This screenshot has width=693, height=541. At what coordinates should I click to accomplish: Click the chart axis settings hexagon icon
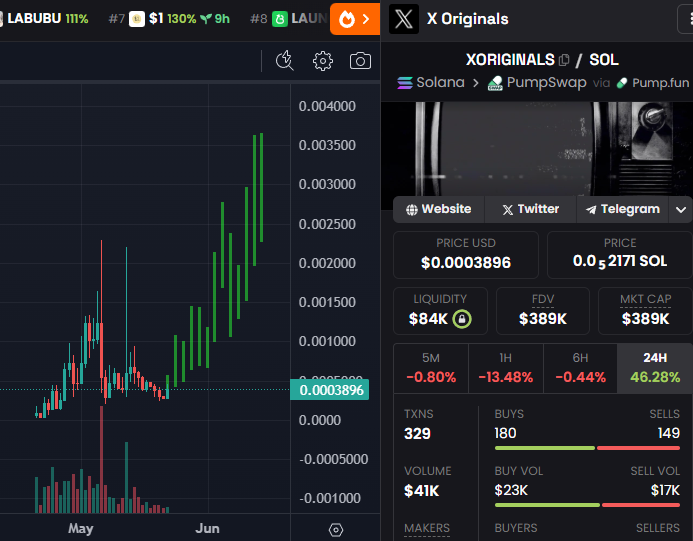[x=336, y=530]
